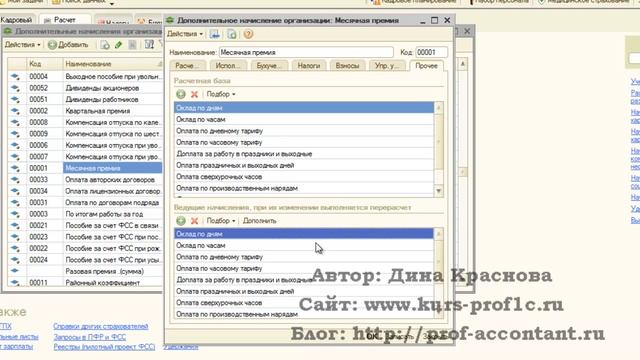The height and width of the screenshot is (360, 640).
Task: Sort the list by the Код column header
Action: pos(44,64)
